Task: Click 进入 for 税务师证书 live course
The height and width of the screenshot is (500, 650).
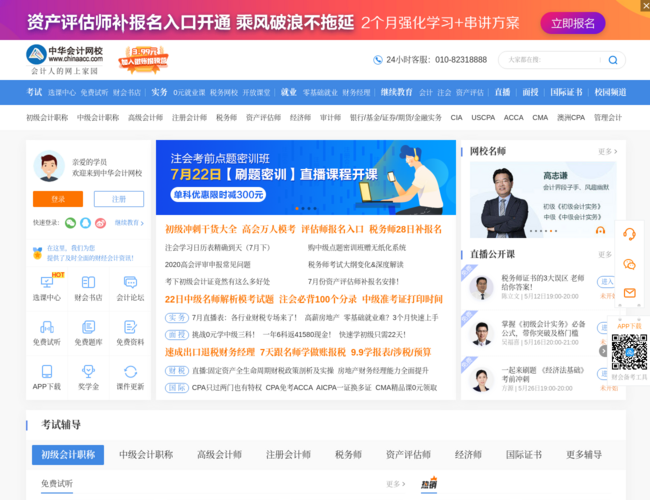Action: 606,282
